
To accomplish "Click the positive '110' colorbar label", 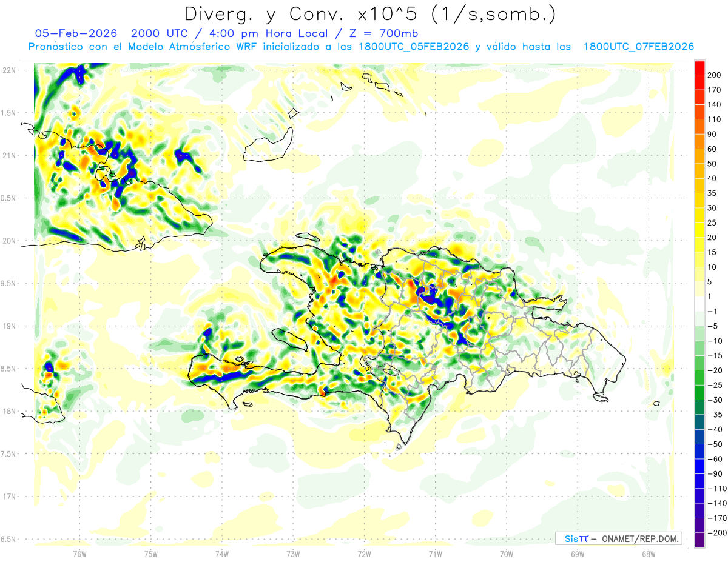I will [714, 119].
